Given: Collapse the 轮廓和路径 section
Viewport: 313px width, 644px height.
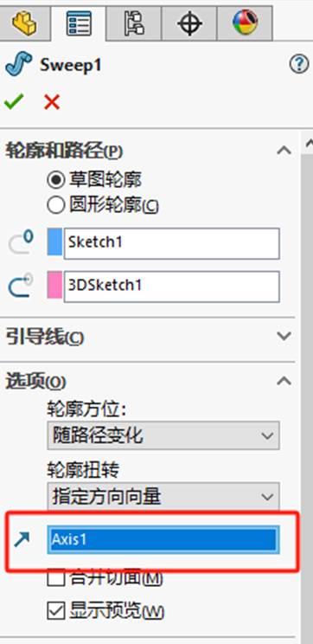Looking at the screenshot, I should click(284, 151).
